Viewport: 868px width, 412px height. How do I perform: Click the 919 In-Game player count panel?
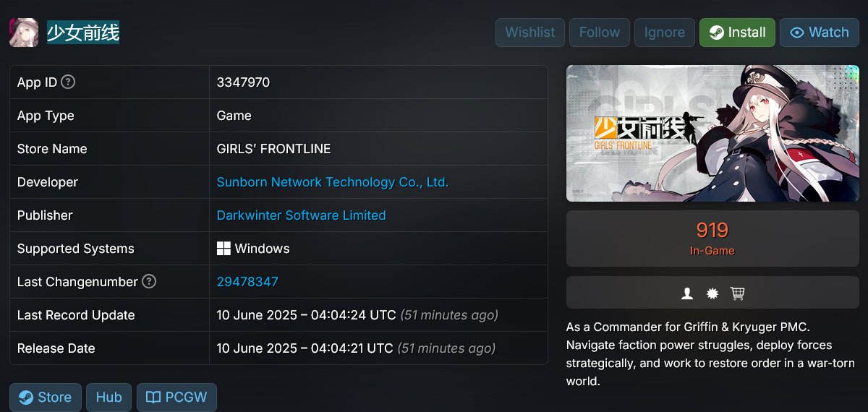tap(712, 239)
